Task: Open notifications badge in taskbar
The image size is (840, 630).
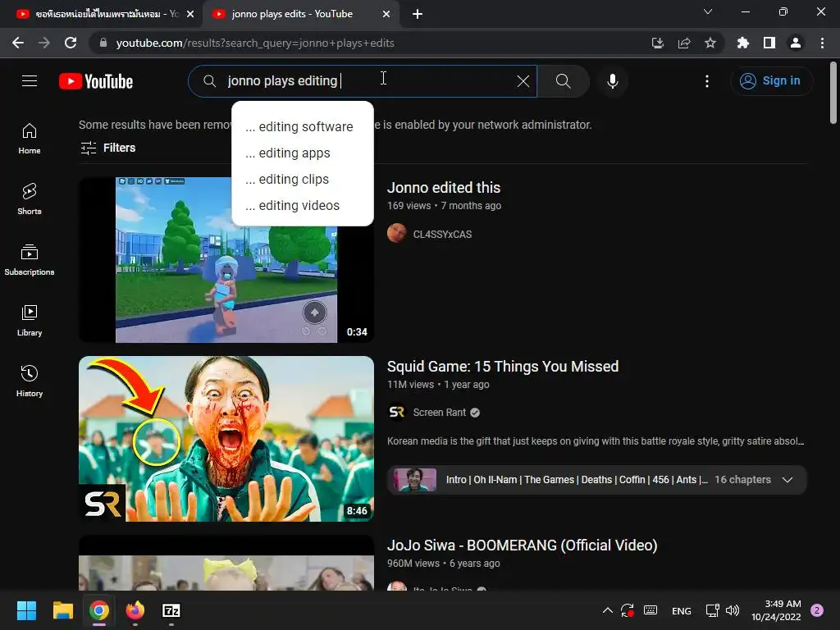Action: tap(817, 610)
